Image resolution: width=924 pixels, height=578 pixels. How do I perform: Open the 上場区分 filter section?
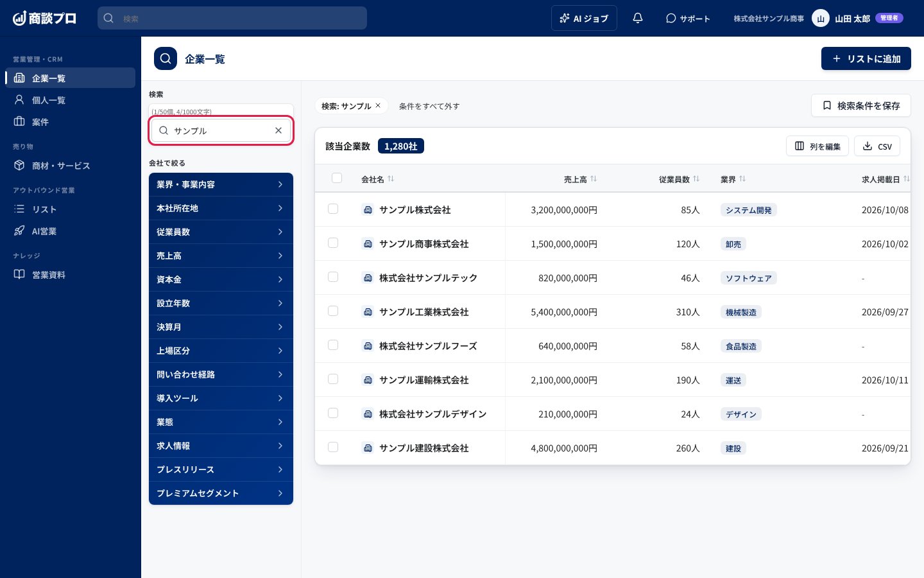(x=221, y=351)
